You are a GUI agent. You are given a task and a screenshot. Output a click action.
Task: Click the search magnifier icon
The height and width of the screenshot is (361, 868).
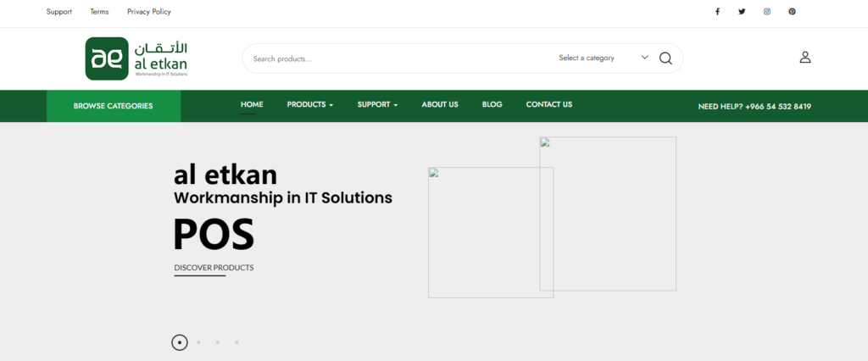click(665, 58)
